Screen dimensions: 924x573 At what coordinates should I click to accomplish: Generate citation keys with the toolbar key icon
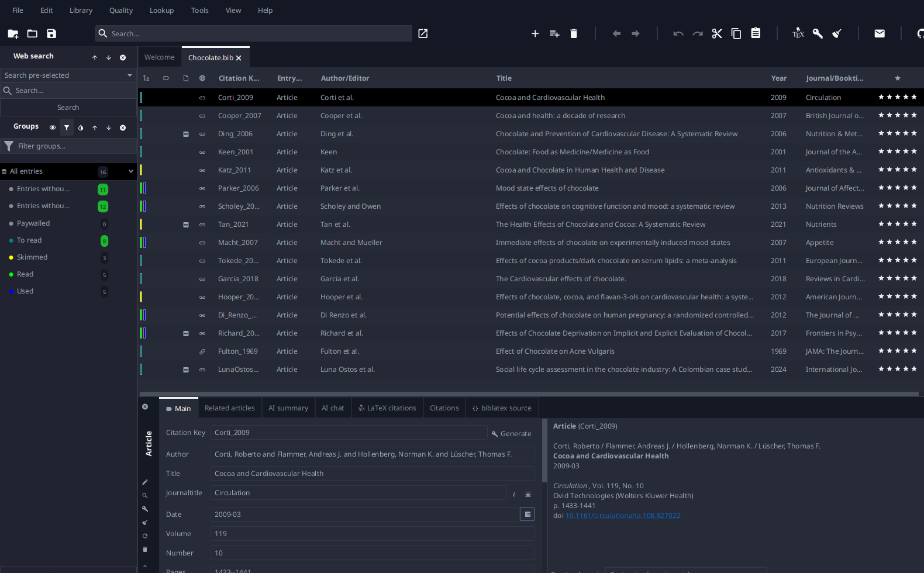click(x=818, y=34)
